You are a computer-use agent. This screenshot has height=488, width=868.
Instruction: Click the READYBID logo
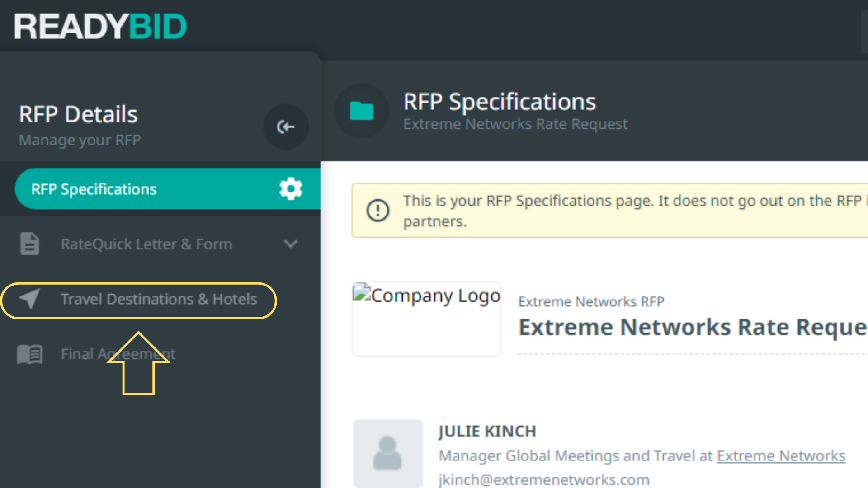coord(100,26)
